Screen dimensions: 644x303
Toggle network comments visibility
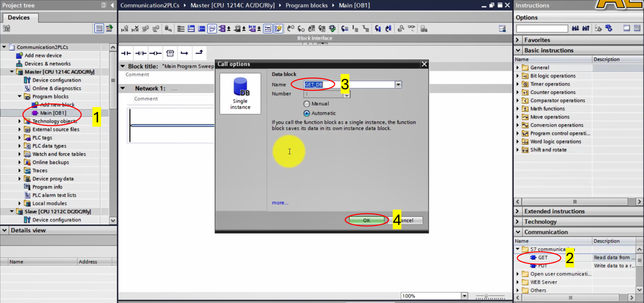[212, 28]
